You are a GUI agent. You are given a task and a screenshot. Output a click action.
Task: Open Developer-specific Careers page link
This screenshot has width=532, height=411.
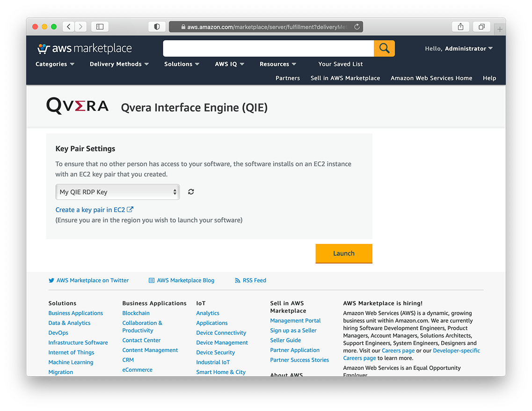(456, 351)
